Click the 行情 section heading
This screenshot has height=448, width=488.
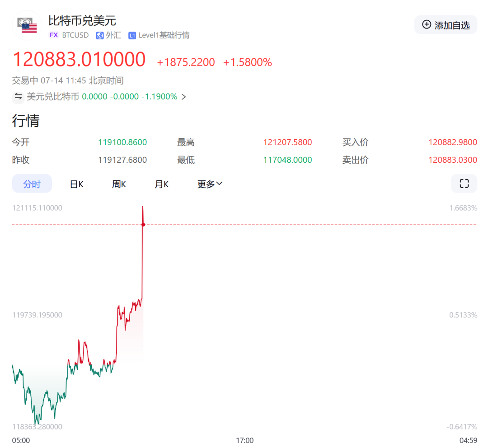pyautogui.click(x=25, y=121)
